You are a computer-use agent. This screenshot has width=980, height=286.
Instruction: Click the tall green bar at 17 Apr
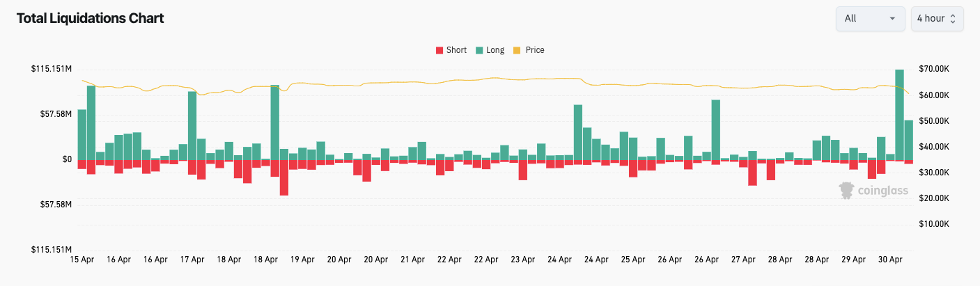click(192, 126)
